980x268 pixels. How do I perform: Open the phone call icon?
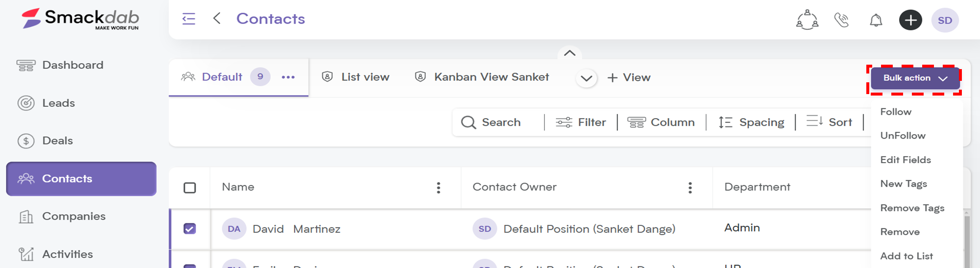click(841, 20)
